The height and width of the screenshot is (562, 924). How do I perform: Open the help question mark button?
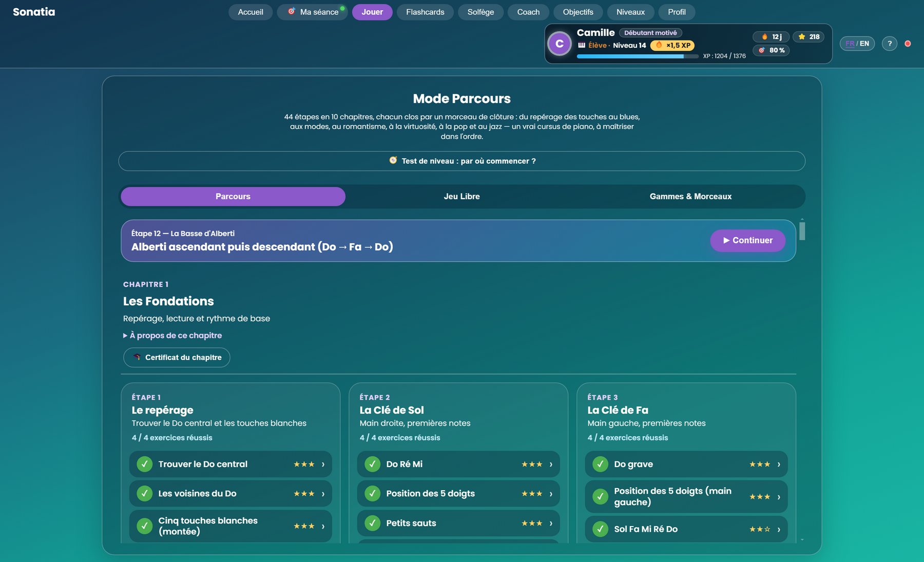(890, 44)
